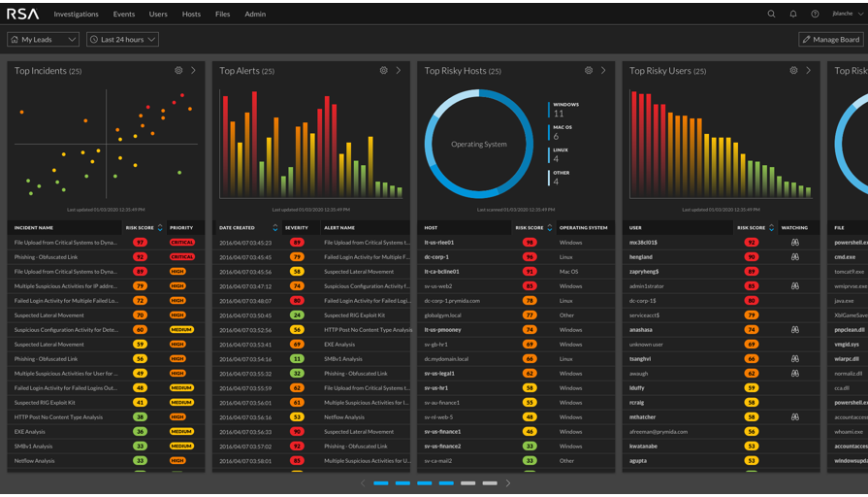Click the RSA logo
The image size is (868, 497).
point(22,14)
